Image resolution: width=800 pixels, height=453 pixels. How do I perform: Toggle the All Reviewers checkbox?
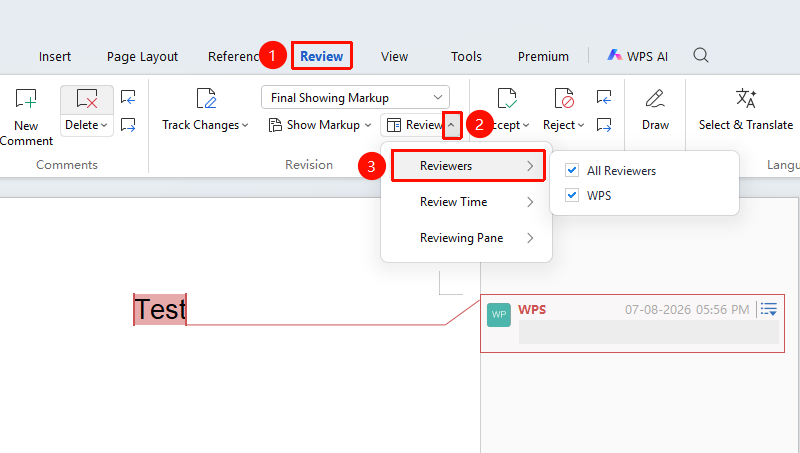point(572,170)
